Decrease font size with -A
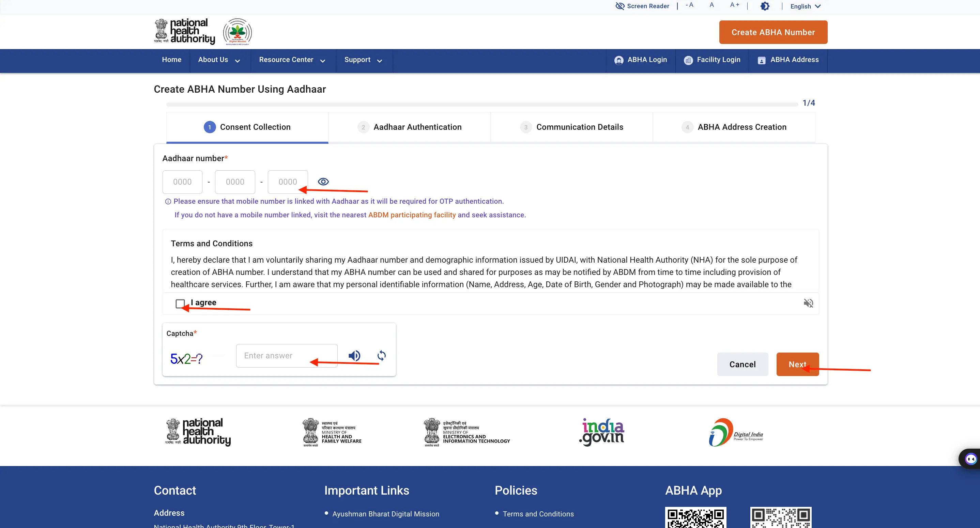This screenshot has width=980, height=528. click(689, 5)
